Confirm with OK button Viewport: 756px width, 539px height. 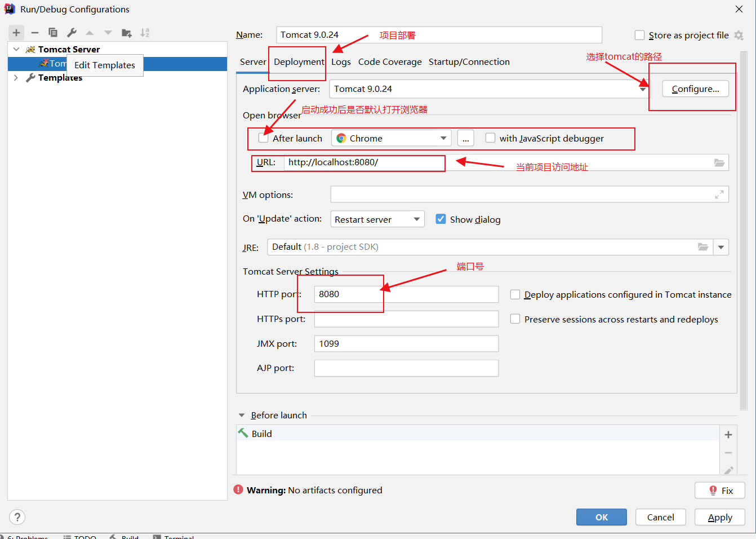pos(602,517)
